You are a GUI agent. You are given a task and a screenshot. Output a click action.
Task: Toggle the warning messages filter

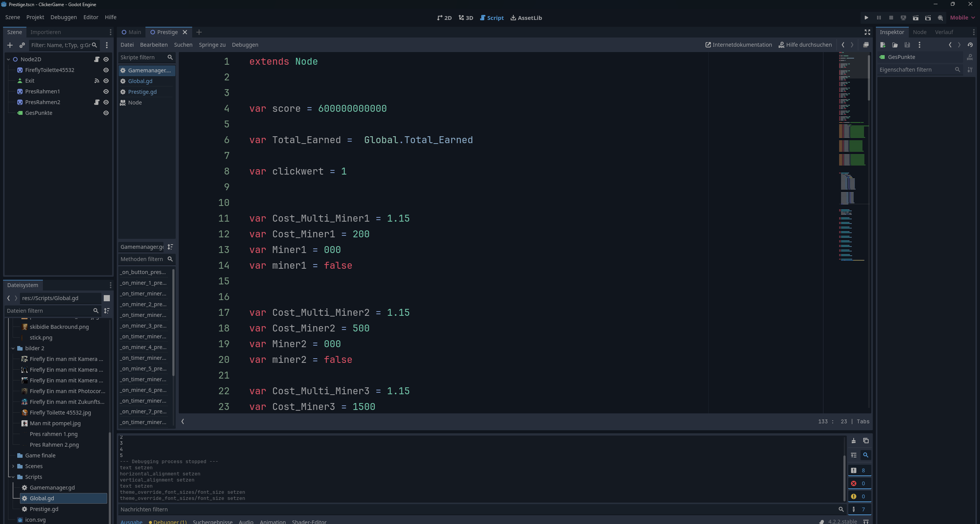pyautogui.click(x=859, y=496)
